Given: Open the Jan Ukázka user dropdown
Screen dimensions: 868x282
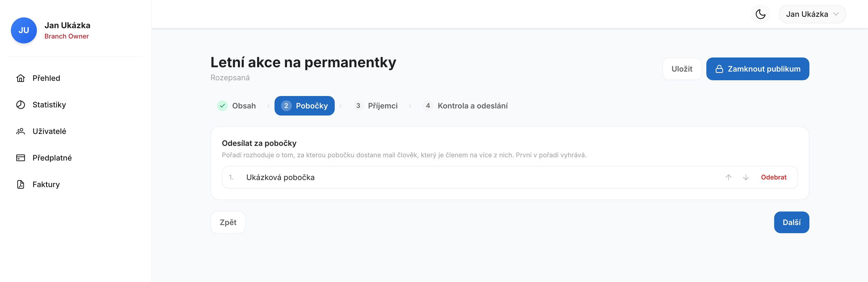Looking at the screenshot, I should click(812, 14).
